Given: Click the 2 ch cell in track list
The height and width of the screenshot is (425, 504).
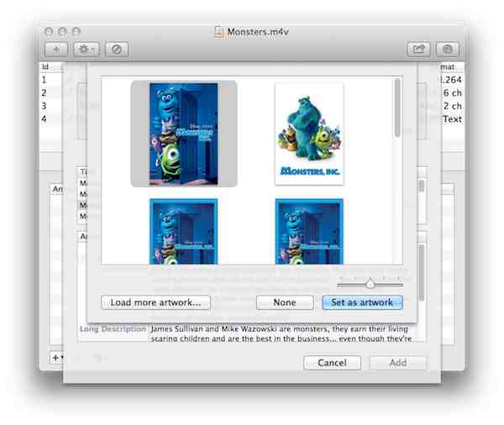Looking at the screenshot, I should (x=453, y=106).
